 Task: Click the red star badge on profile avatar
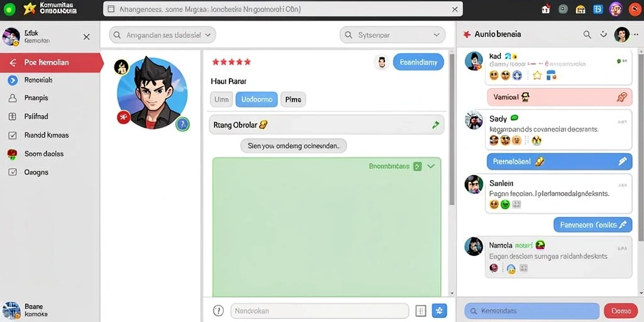[123, 118]
